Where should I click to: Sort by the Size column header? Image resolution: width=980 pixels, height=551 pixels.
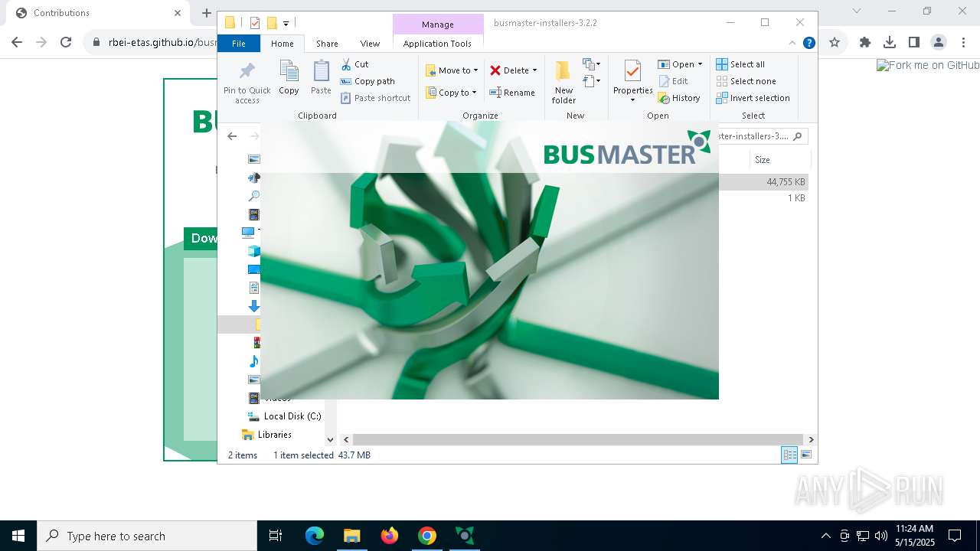pyautogui.click(x=779, y=160)
